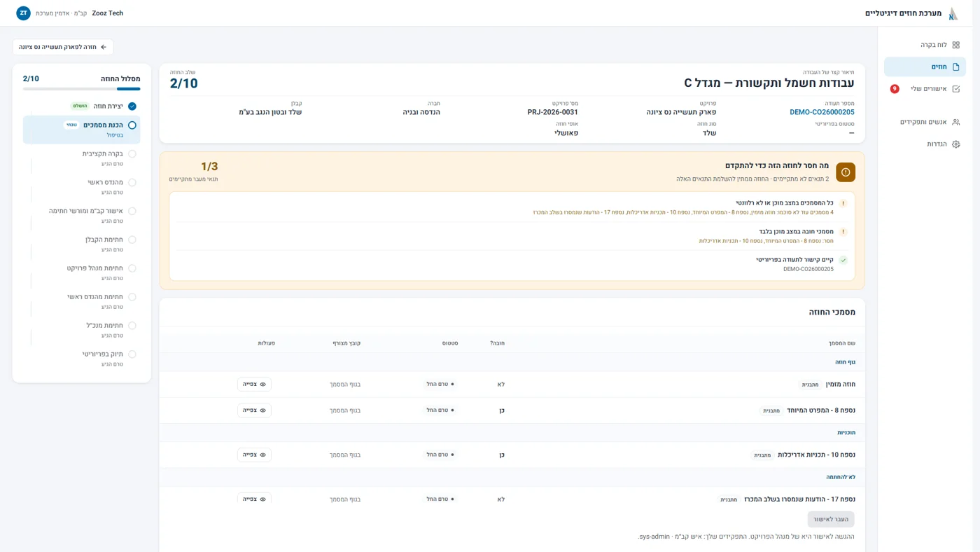Click the project number PRJ-2026-0031
The height and width of the screenshot is (552, 980).
tap(553, 112)
